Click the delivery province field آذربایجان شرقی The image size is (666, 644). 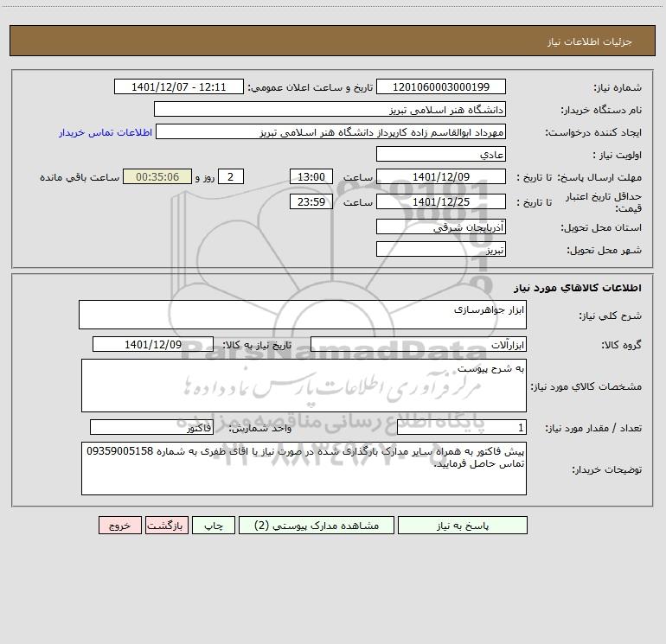441,226
